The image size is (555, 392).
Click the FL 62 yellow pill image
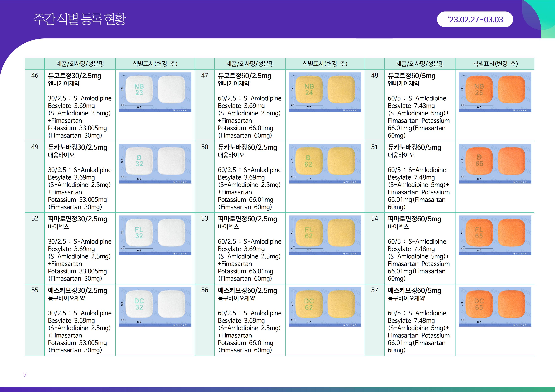pos(325,235)
